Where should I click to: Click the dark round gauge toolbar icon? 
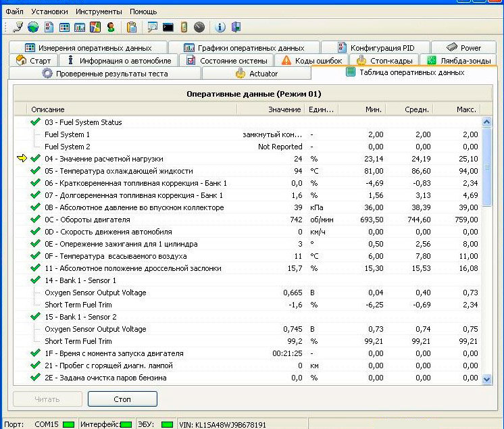pyautogui.click(x=199, y=27)
